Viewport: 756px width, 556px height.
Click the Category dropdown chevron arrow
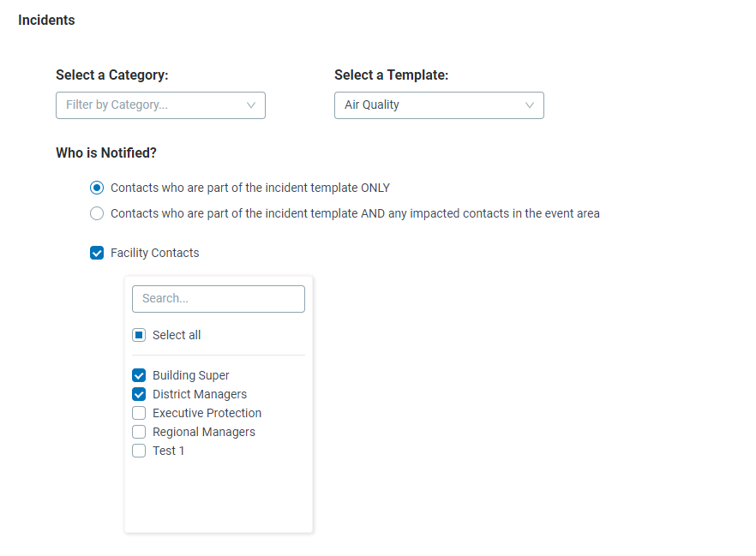(250, 105)
